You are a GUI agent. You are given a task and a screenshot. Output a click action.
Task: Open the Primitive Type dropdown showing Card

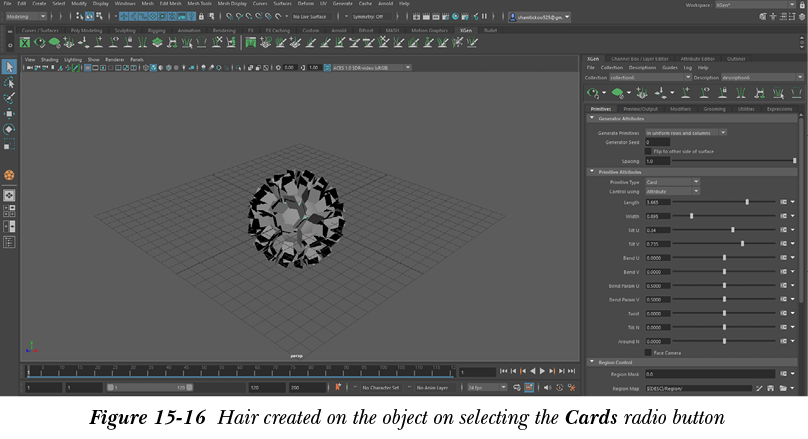672,182
